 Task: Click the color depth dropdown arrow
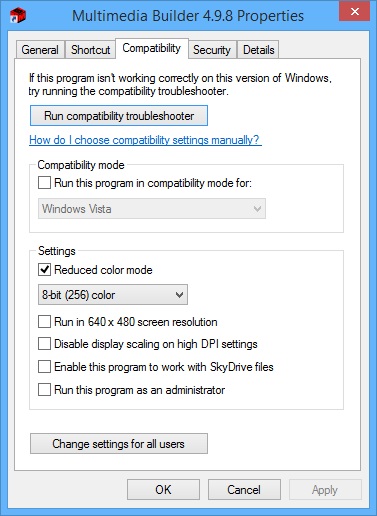[x=180, y=295]
